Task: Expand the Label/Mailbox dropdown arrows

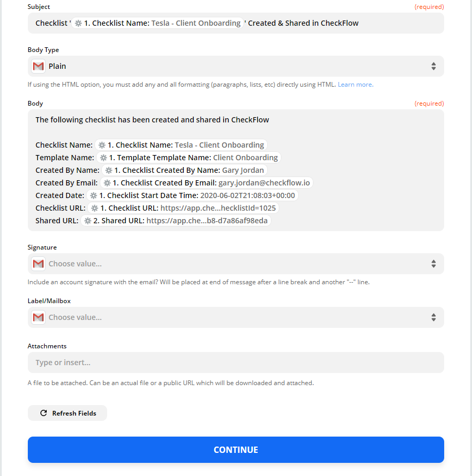Action: (434, 317)
